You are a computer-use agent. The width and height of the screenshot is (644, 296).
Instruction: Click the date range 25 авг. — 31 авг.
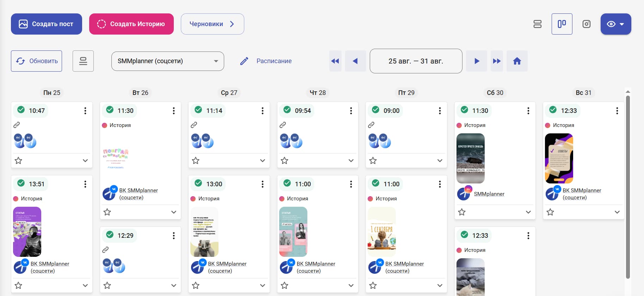(416, 61)
